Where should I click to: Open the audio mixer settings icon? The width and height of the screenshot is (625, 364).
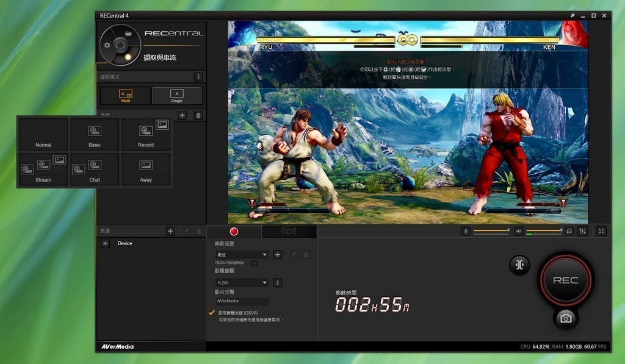(x=582, y=231)
